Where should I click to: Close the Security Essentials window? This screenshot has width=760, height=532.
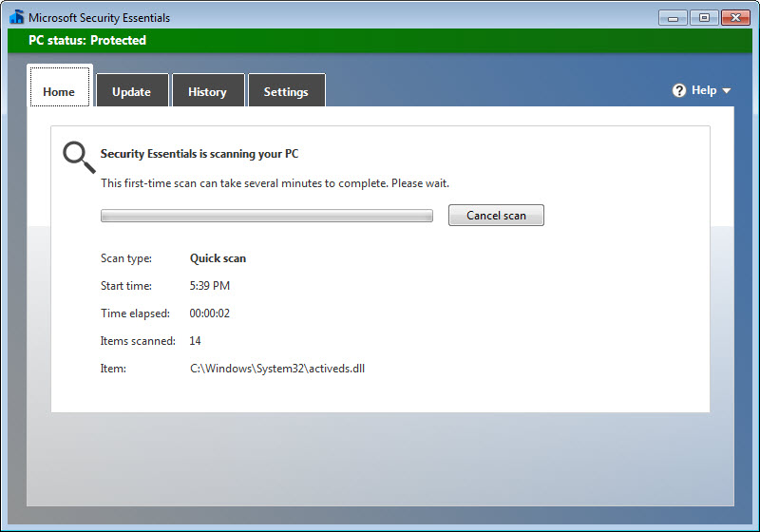tap(735, 18)
